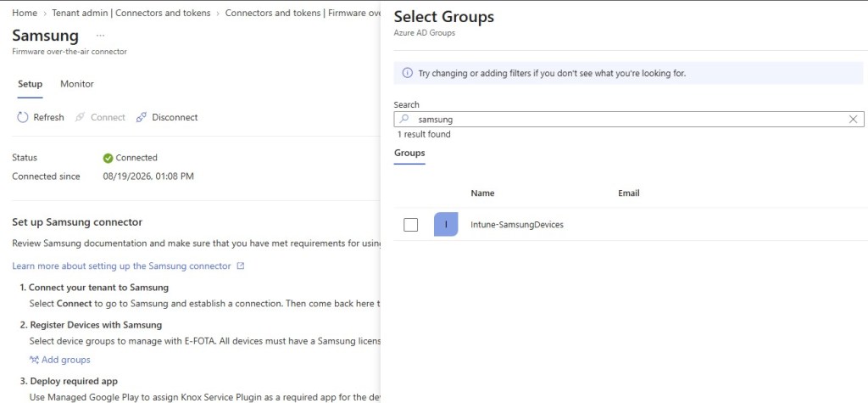Click the Connected status text

136,158
